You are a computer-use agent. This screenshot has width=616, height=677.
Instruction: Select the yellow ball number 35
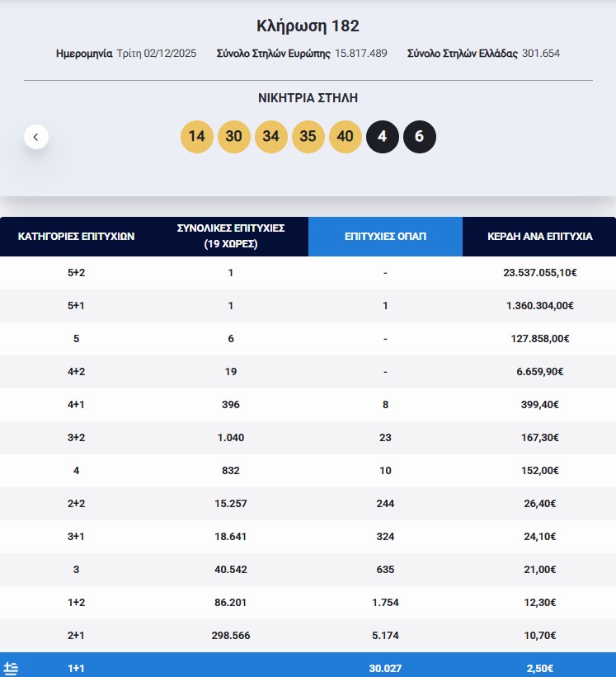pos(308,137)
